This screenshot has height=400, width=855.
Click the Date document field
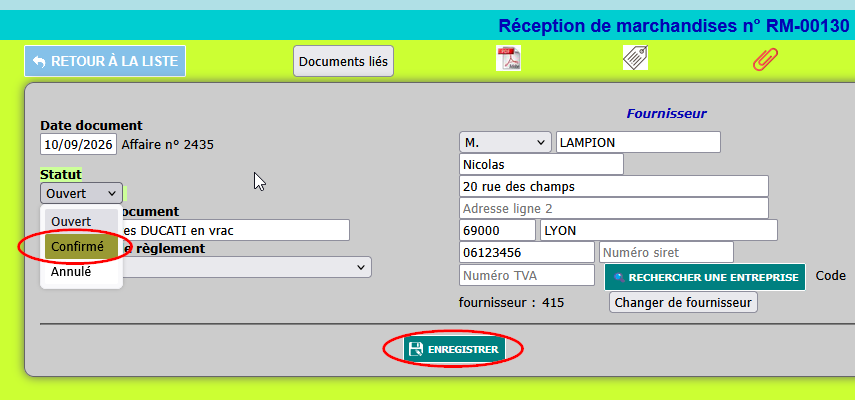(79, 144)
